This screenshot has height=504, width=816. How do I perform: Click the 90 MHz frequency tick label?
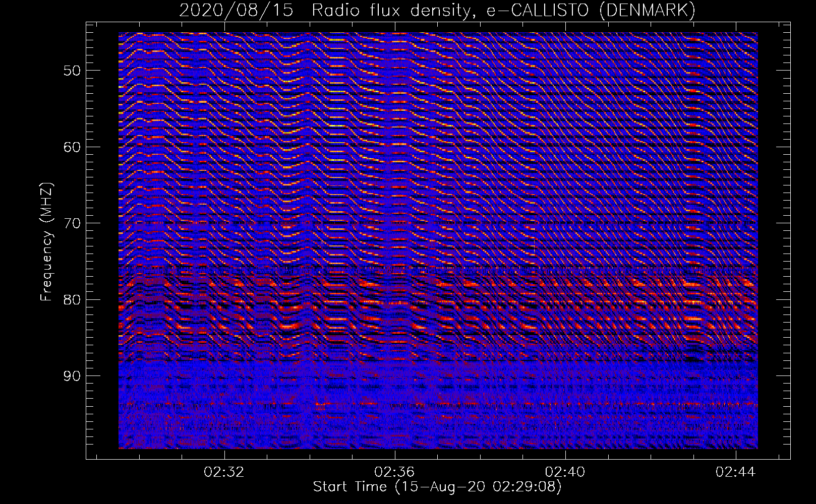tap(72, 376)
